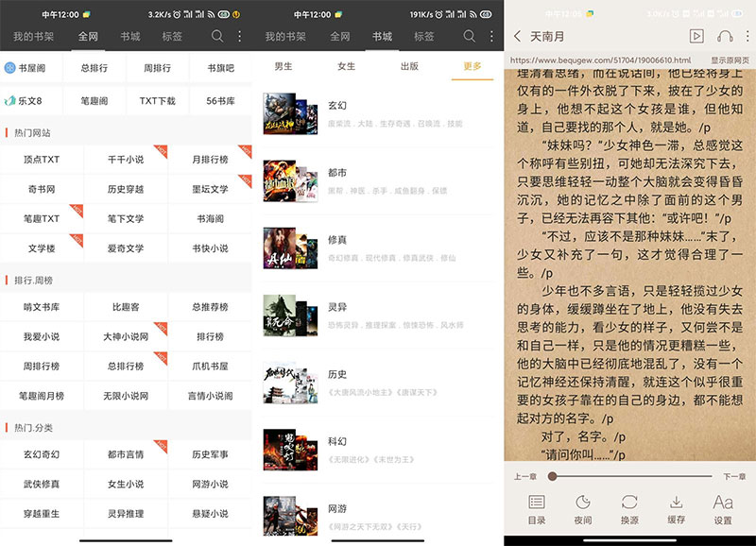This screenshot has height=546, width=756.
Task: Switch to 书城 tab in first screen
Action: pos(130,36)
